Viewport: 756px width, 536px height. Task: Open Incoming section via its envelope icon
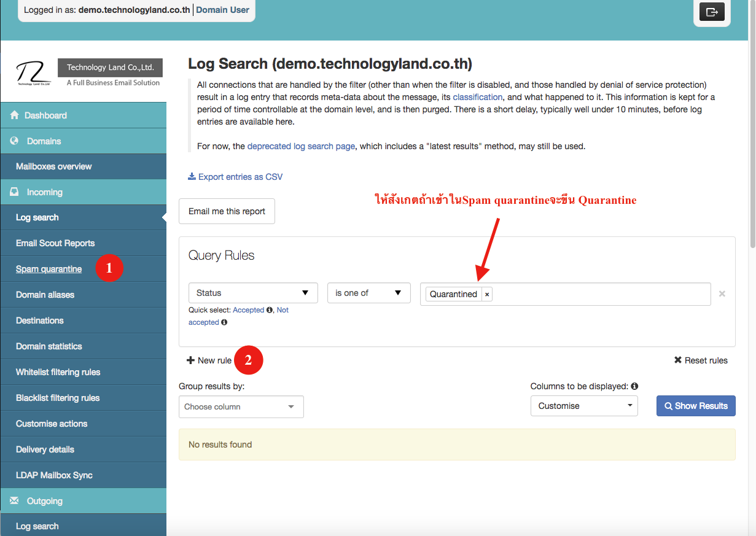click(x=14, y=192)
